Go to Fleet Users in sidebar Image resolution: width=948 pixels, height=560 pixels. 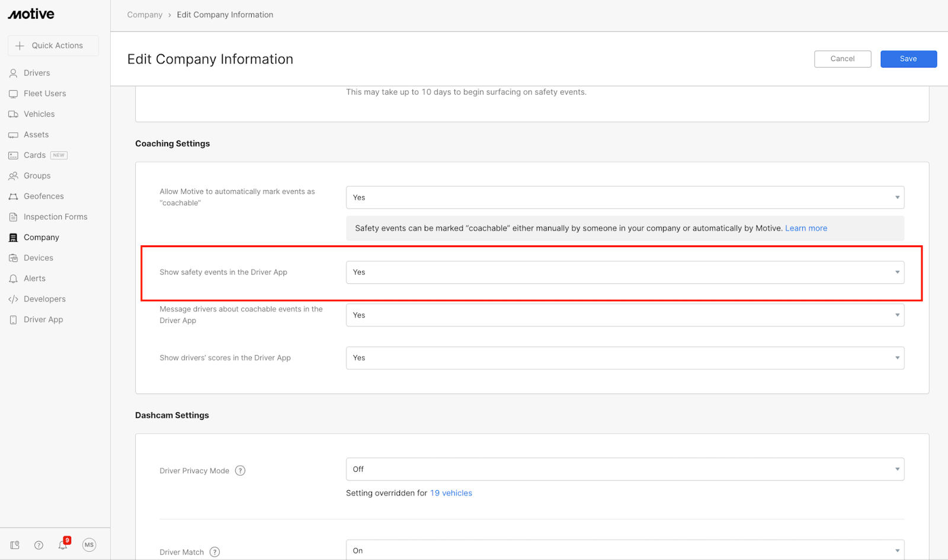click(x=45, y=94)
